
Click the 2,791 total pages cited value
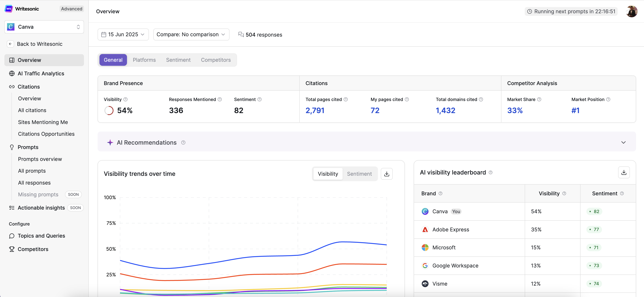[315, 110]
